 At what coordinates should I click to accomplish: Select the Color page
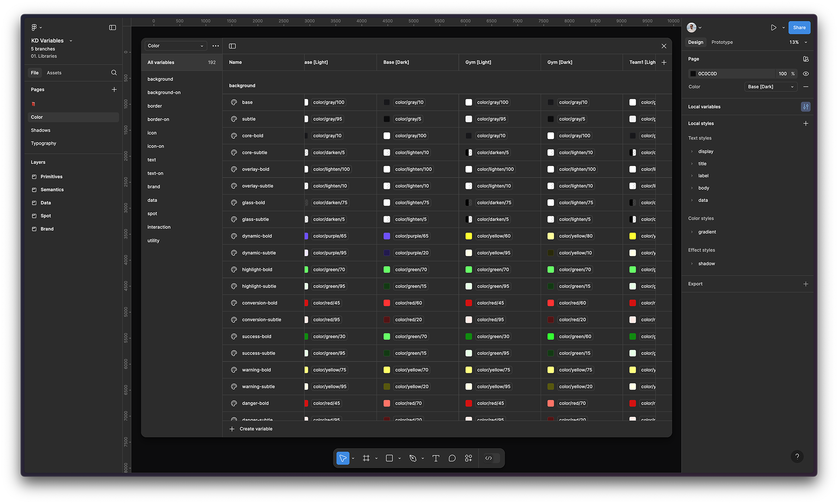73,117
